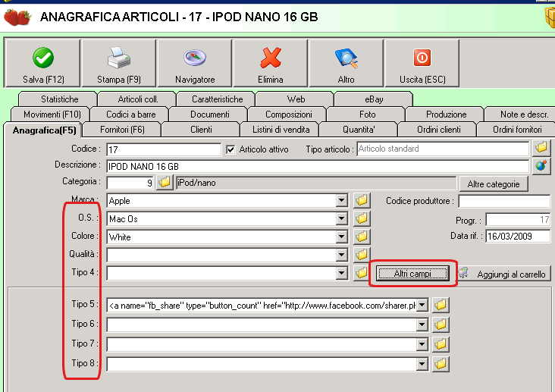Expand the Marca dropdown showing Apple

click(341, 201)
